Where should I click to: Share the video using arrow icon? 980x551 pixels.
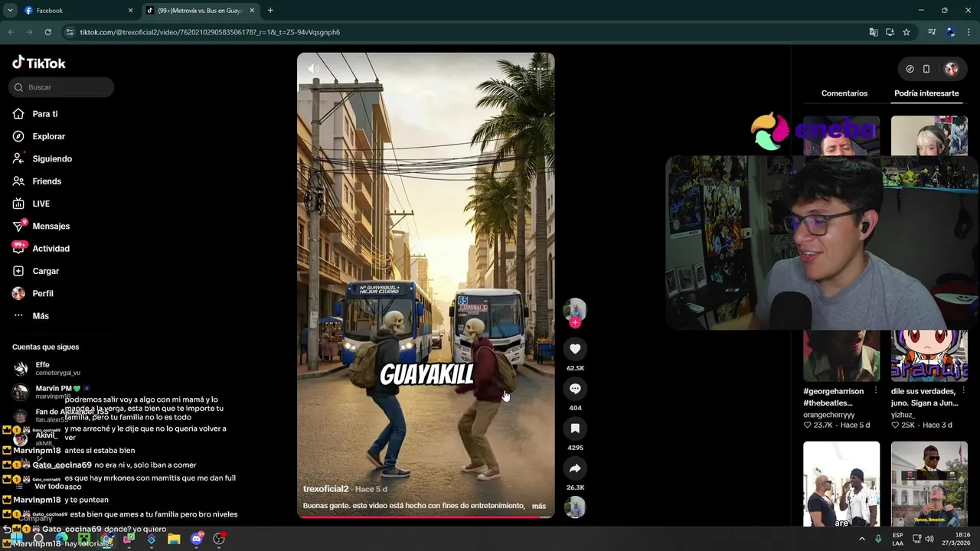click(575, 468)
